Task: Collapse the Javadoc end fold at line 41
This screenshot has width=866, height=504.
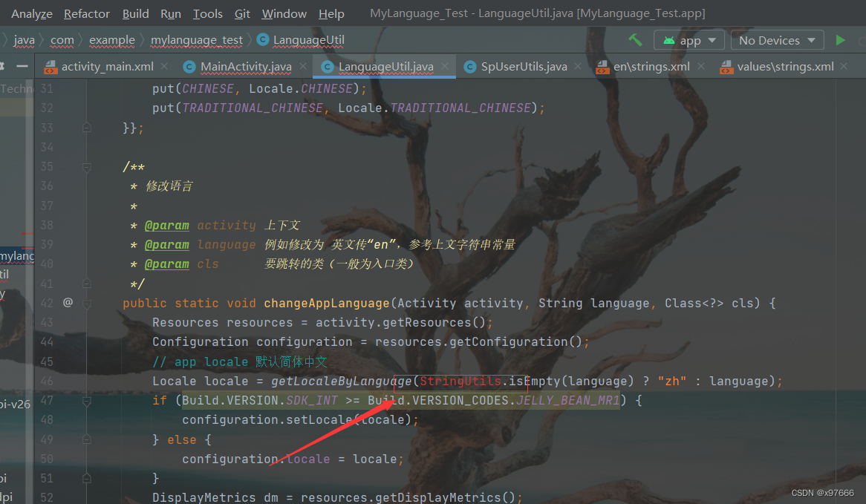Action: (87, 284)
